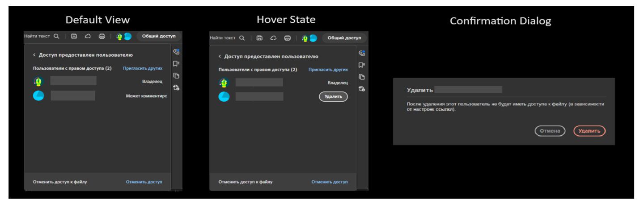Click 'Доступ предоставлен пользователю' heading in Default View
Screen dimensions: 644x208
coord(86,55)
